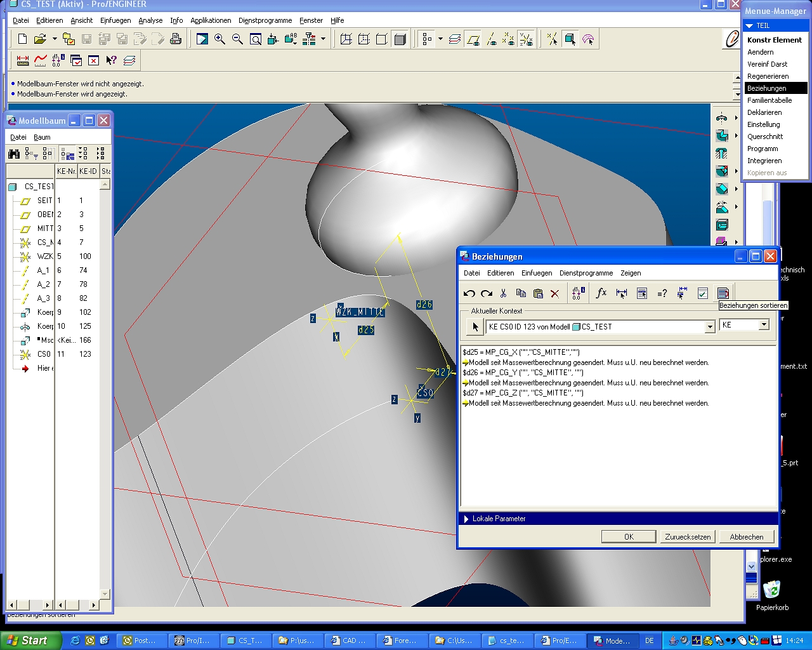Click the measure distance icon in second toolbar row

pos(23,61)
